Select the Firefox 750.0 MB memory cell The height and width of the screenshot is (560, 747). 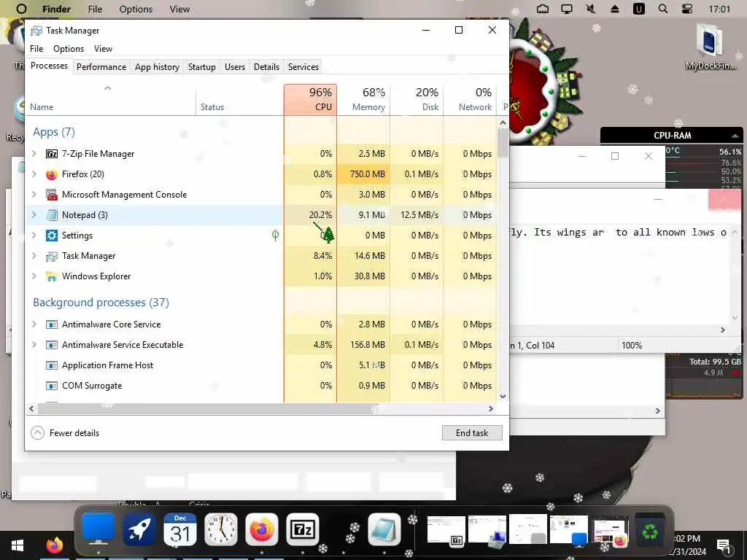(363, 174)
